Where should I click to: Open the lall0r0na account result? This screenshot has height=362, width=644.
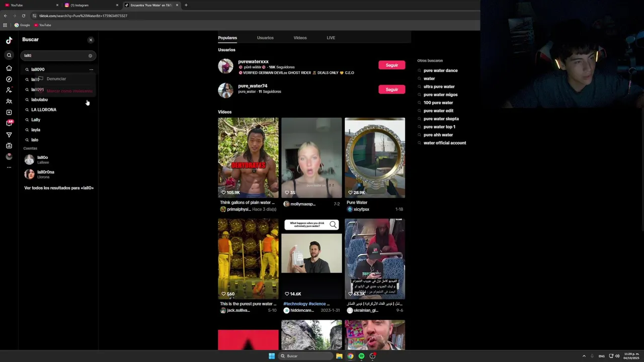tap(59, 174)
